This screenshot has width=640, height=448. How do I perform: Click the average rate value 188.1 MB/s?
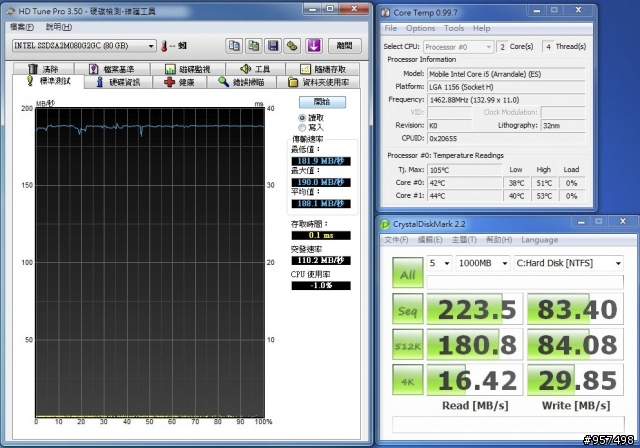pyautogui.click(x=321, y=204)
